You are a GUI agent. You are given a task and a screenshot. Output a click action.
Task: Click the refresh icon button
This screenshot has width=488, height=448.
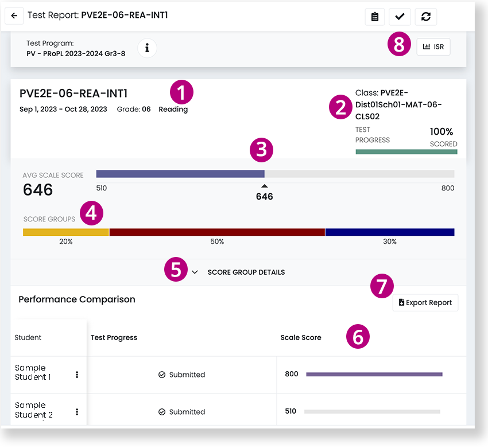pos(425,17)
